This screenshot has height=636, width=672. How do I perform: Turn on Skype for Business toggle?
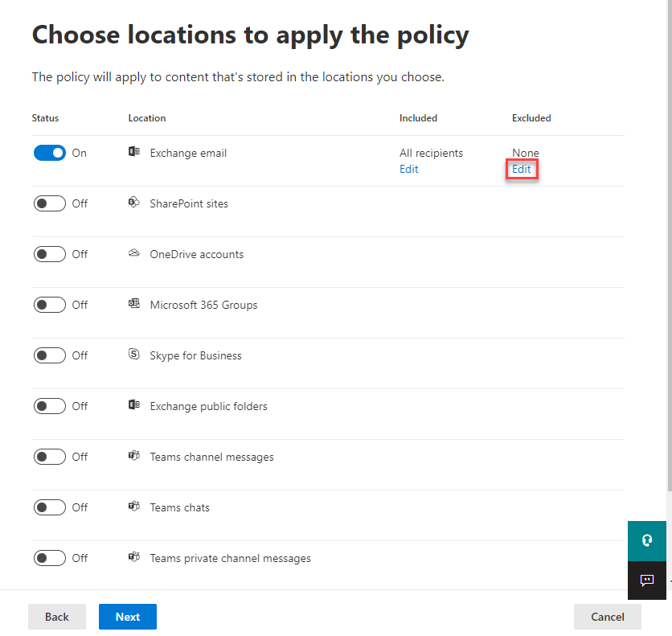pyautogui.click(x=50, y=355)
